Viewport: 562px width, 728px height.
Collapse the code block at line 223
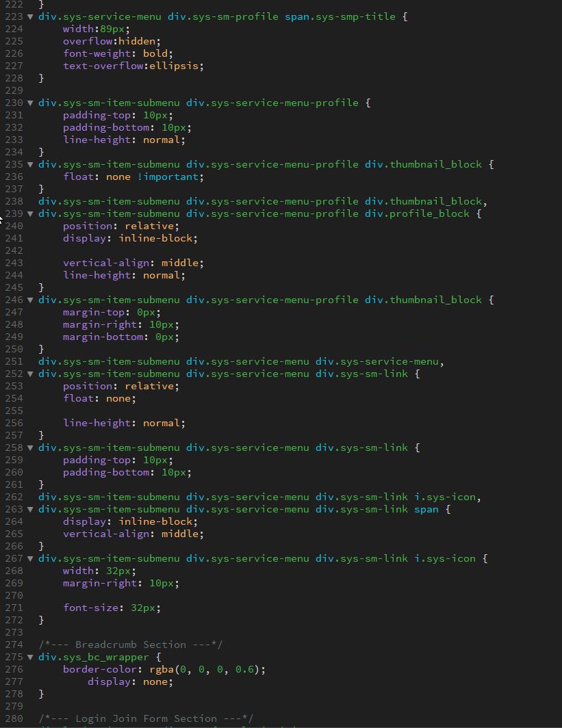click(x=30, y=16)
